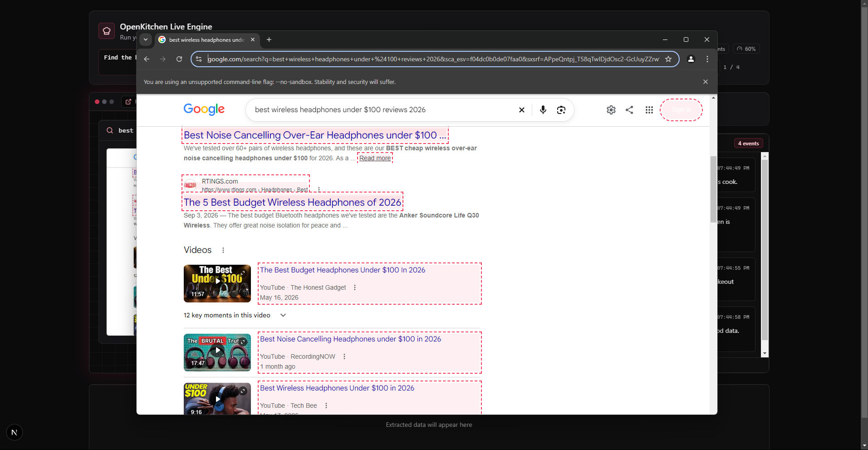Play the 'UNDER $100' Tech Bee thumbnail
868x450 pixels.
pyautogui.click(x=217, y=399)
